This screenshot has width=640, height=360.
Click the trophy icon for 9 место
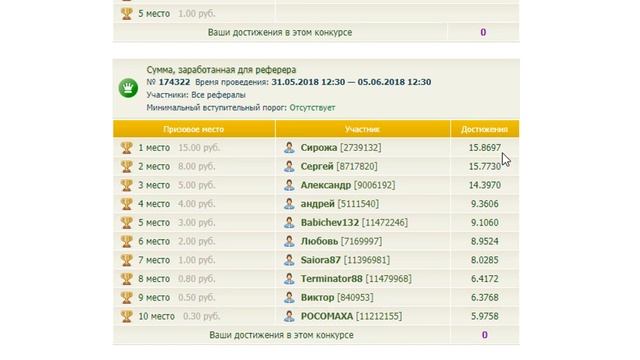tap(127, 298)
